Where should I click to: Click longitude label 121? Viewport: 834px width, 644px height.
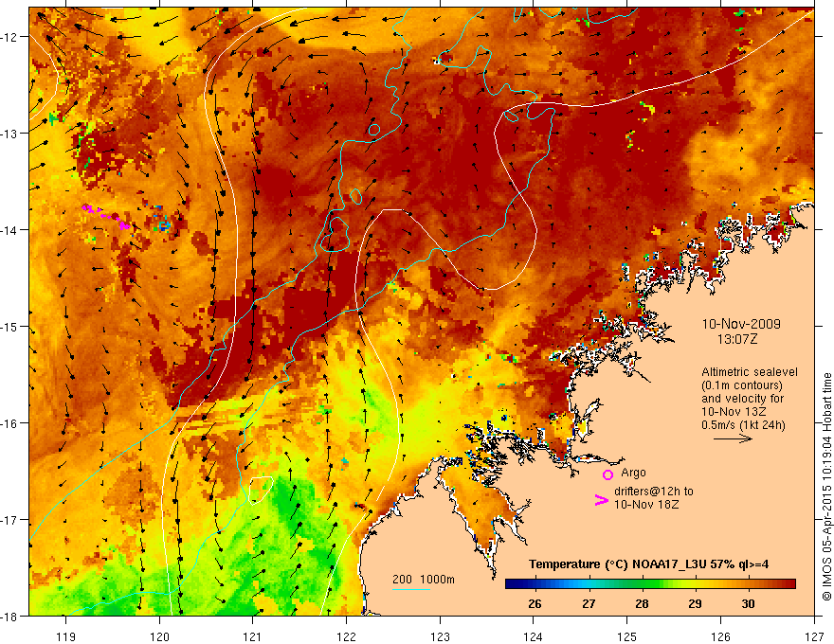(x=253, y=636)
